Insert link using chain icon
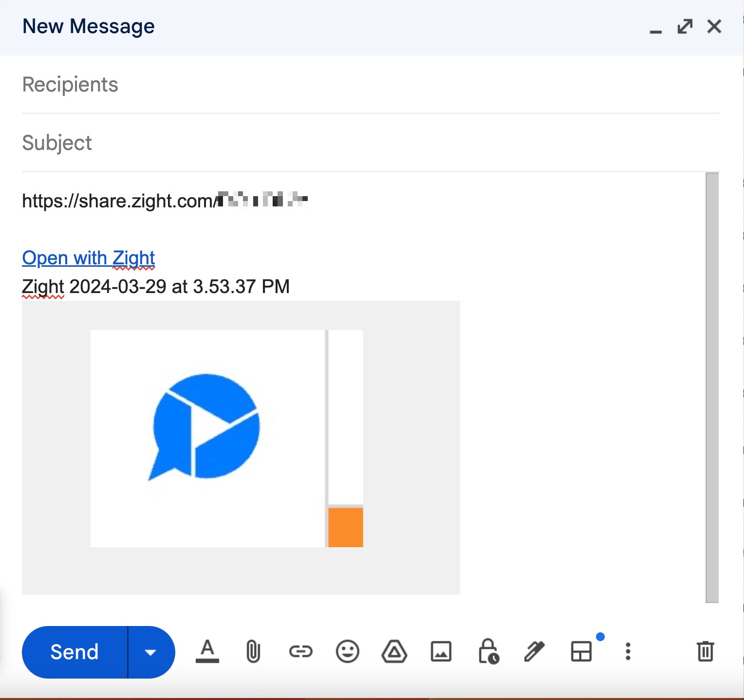744x700 pixels. click(x=300, y=651)
